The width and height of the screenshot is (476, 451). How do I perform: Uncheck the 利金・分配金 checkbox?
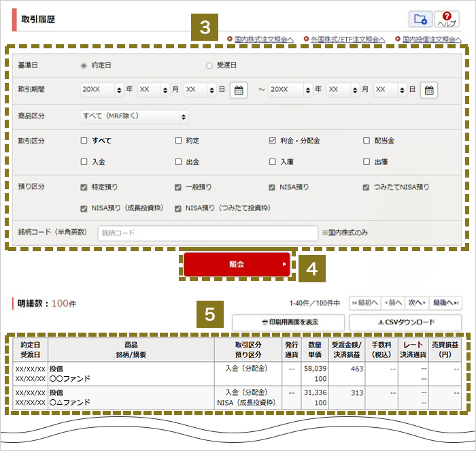[272, 140]
